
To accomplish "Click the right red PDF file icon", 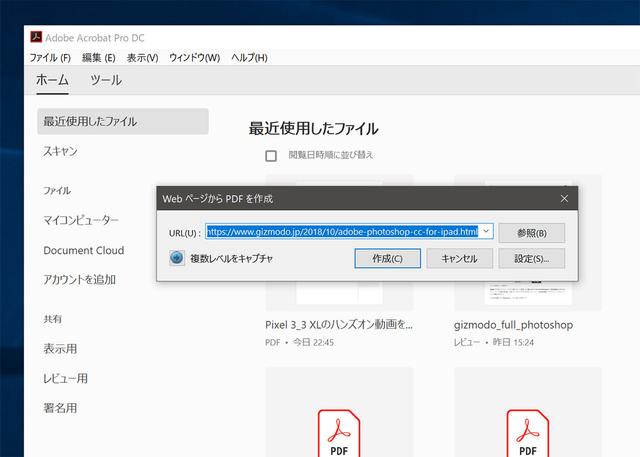I will pyautogui.click(x=527, y=433).
